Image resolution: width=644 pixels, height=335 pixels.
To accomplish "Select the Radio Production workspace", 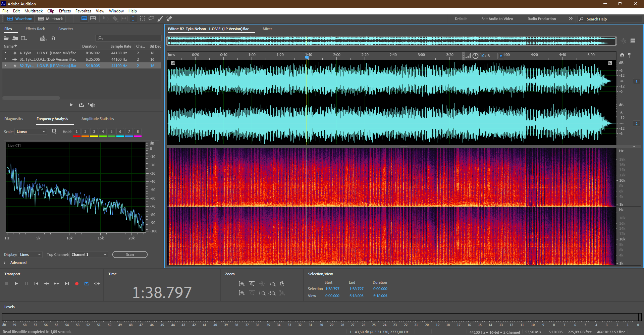I will pos(542,19).
